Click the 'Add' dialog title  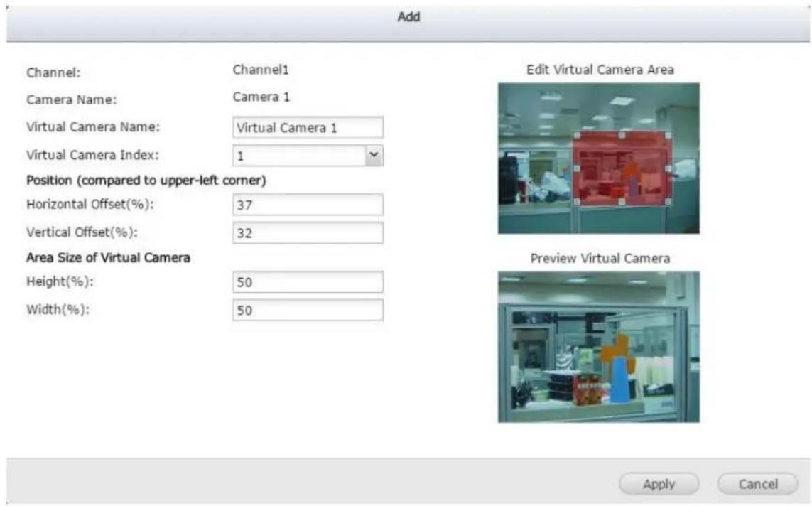[408, 16]
